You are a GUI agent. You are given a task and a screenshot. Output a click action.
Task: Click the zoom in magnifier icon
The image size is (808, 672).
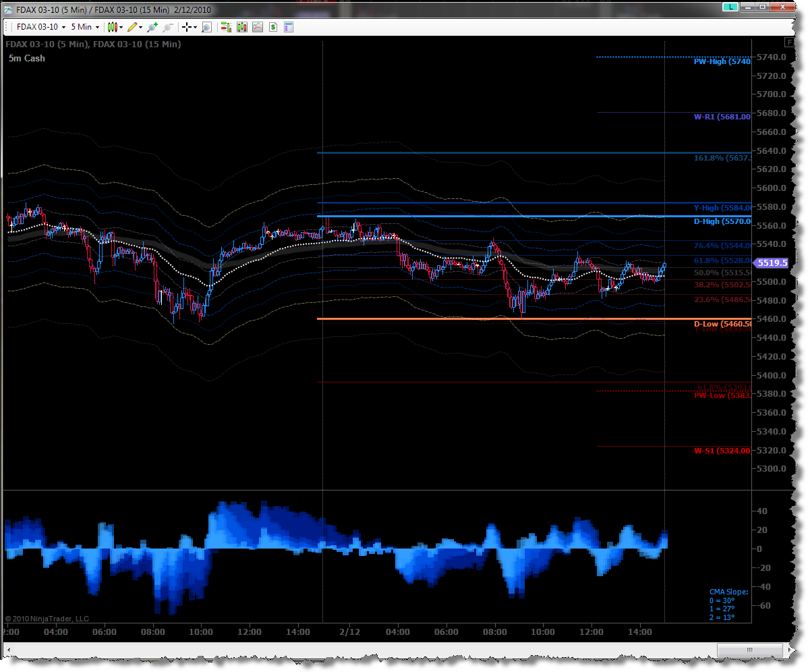click(152, 27)
